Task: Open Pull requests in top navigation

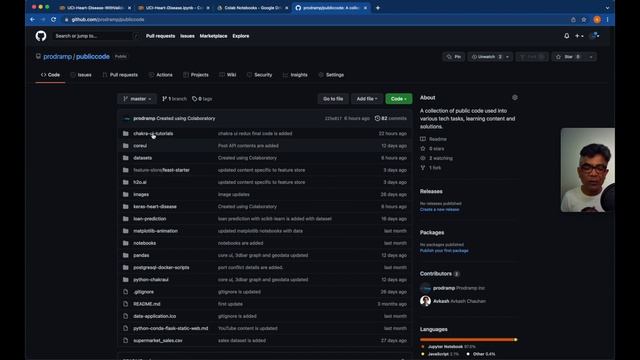Action: pyautogui.click(x=160, y=36)
